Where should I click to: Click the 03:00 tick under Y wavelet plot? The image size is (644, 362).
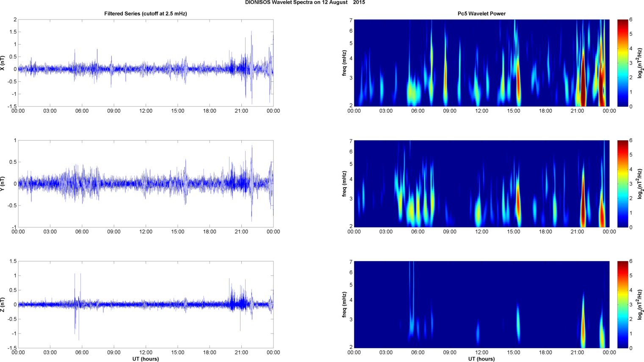386,232
